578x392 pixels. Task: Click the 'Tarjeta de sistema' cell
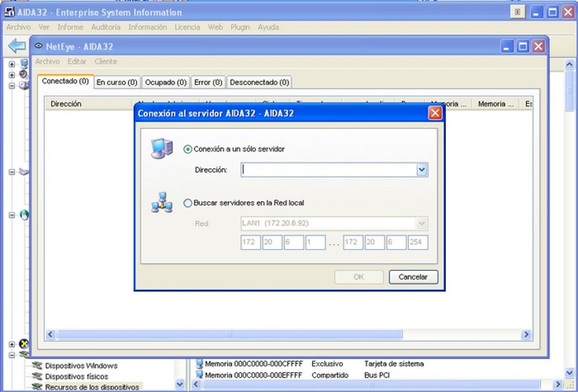(x=394, y=364)
